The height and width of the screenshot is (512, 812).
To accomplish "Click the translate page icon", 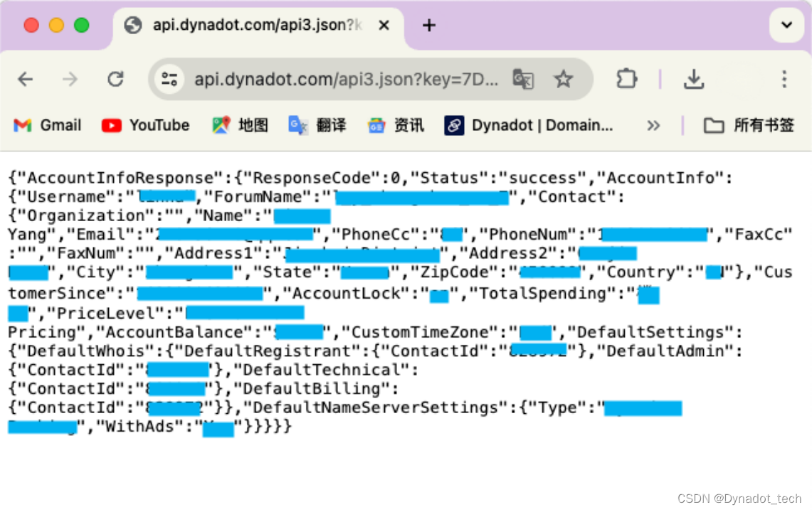I will click(x=523, y=79).
